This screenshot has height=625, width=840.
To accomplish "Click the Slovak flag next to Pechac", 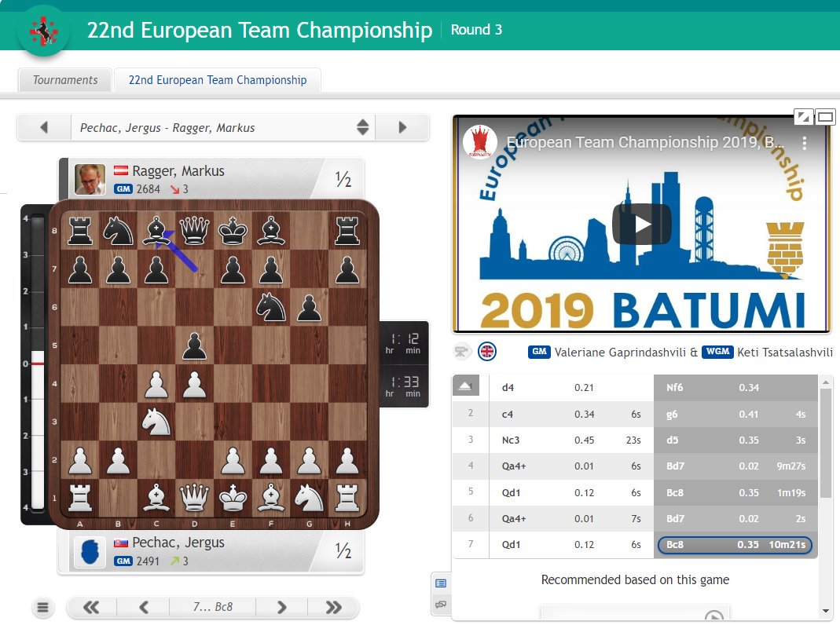I will pyautogui.click(x=121, y=543).
